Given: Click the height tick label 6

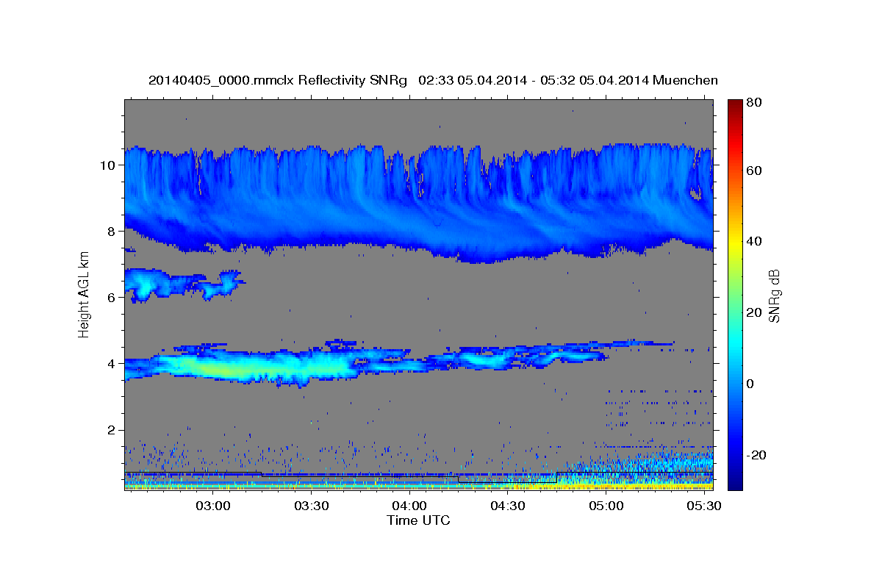Looking at the screenshot, I should coord(111,298).
